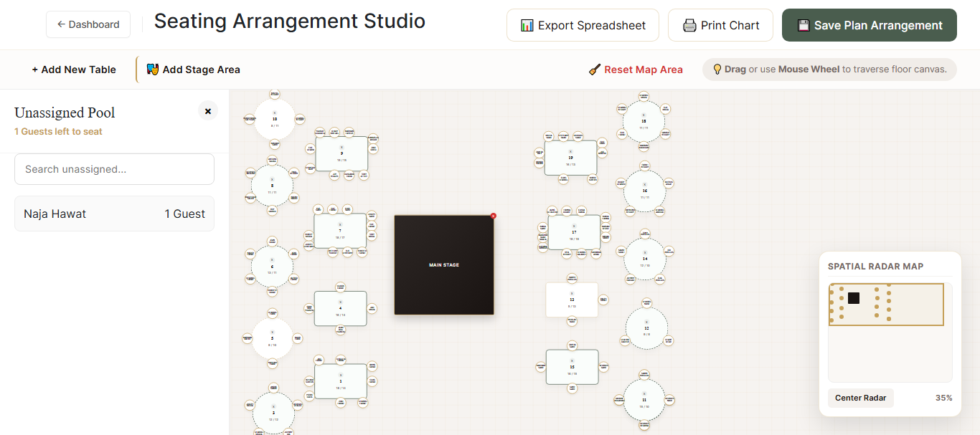Remove table 11 using its X icon

(644, 393)
